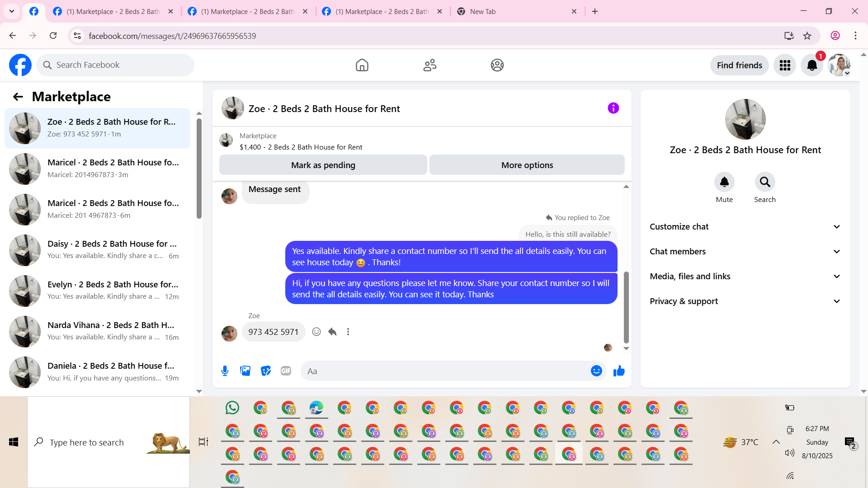The image size is (868, 488).
Task: Click the Mark as pending button
Action: click(x=323, y=165)
